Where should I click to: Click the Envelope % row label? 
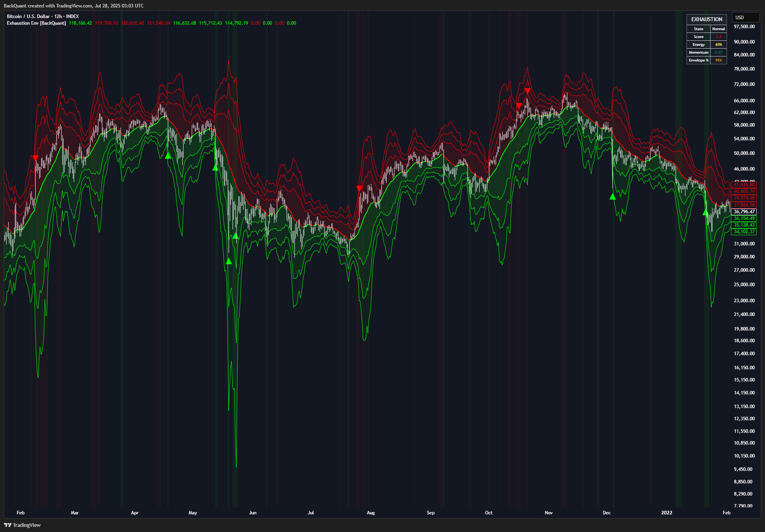[698, 60]
